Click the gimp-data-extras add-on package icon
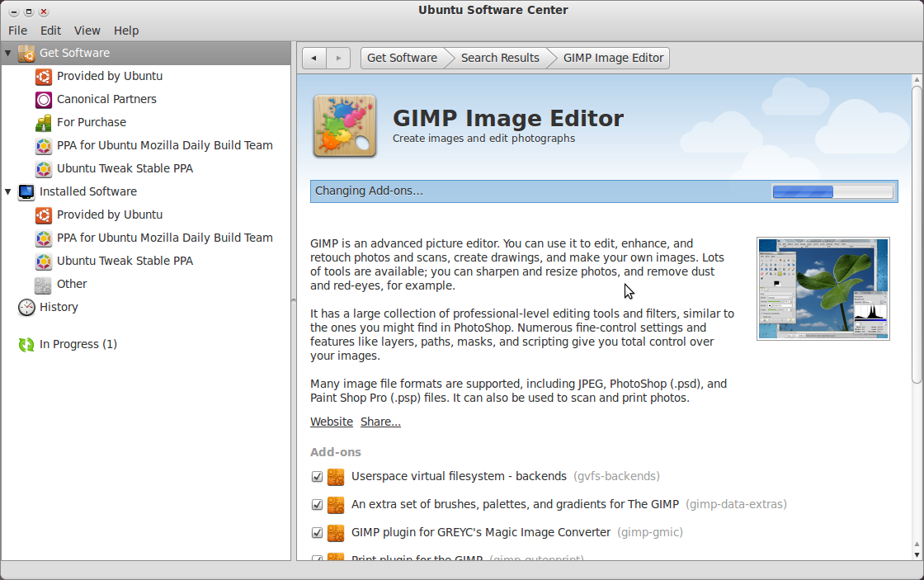This screenshot has width=924, height=580. pos(336,505)
